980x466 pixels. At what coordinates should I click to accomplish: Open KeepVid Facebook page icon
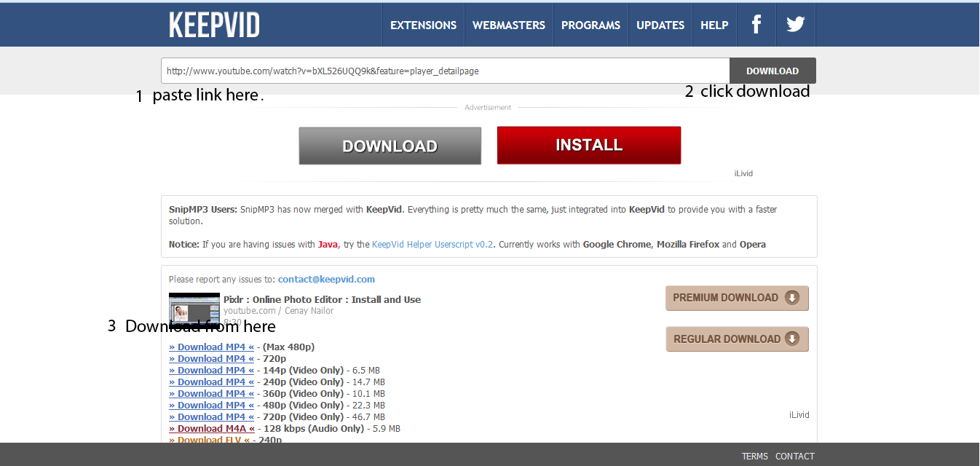[x=756, y=25]
